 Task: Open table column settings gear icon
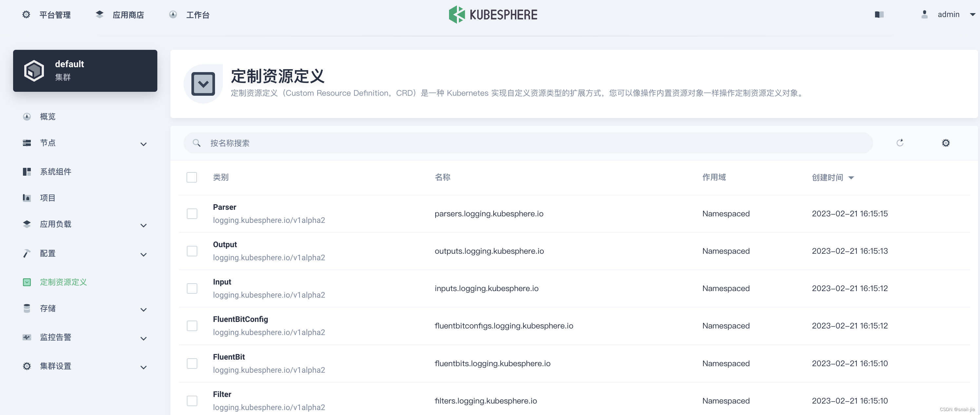(x=946, y=143)
